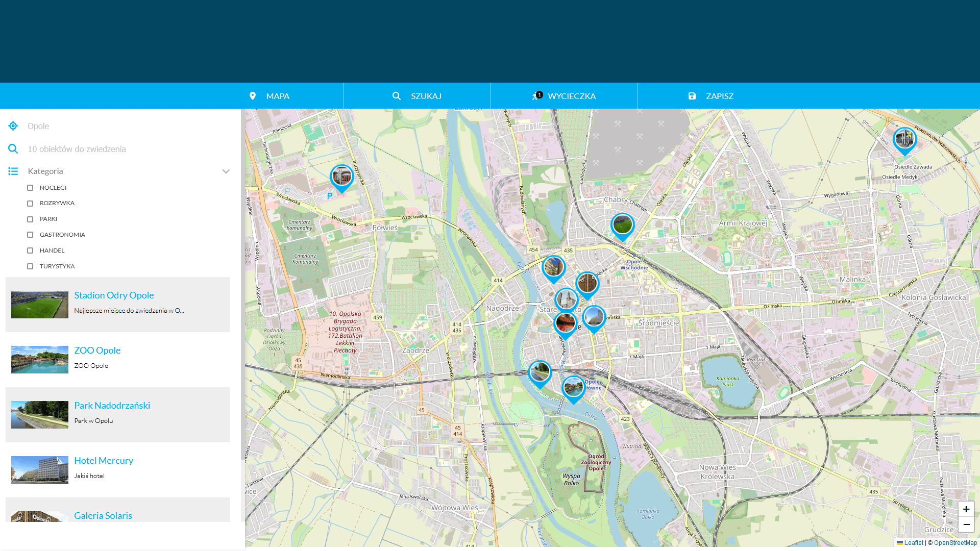This screenshot has height=551, width=980.
Task: Select the WYCIECZKA tab
Action: [x=564, y=95]
